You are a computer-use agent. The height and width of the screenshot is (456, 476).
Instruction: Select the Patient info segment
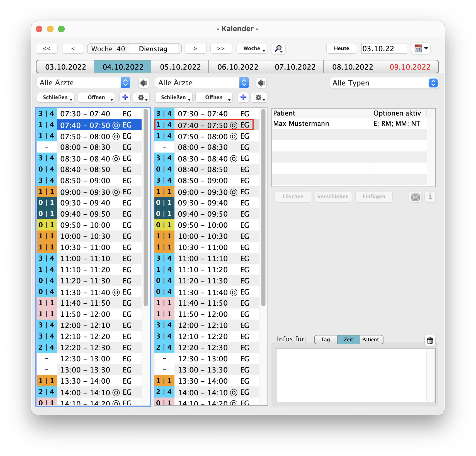pos(371,340)
